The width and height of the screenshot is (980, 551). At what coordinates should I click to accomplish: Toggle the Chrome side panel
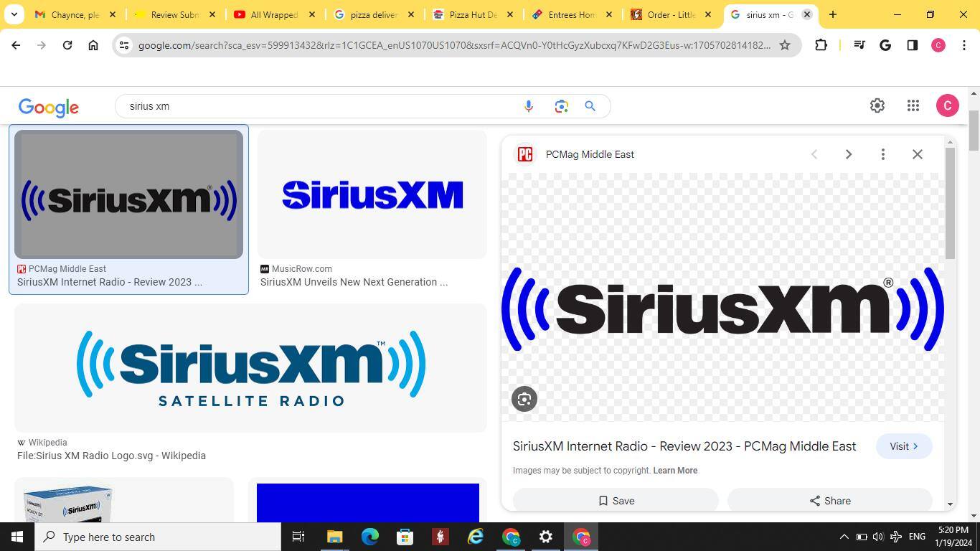click(x=912, y=45)
